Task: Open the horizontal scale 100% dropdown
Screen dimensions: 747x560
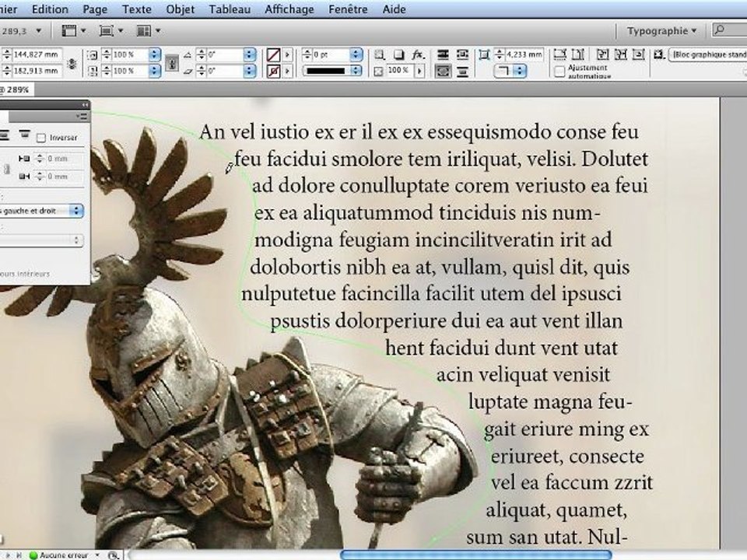Action: 154,54
